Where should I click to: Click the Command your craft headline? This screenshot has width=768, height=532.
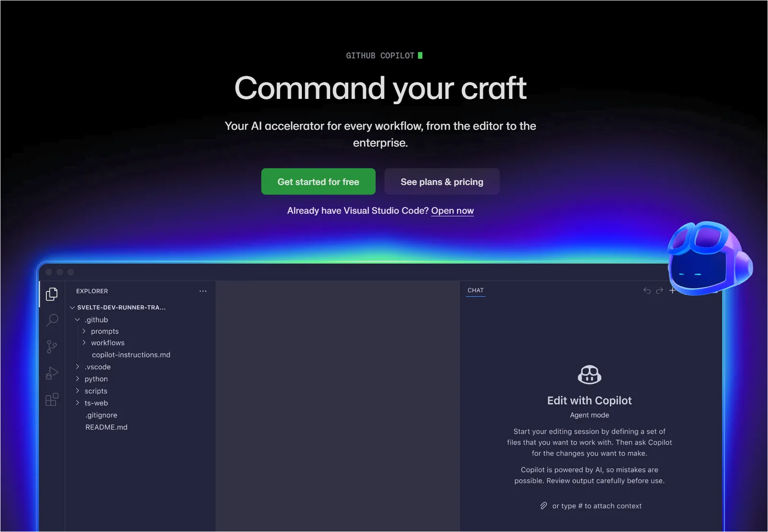(381, 88)
